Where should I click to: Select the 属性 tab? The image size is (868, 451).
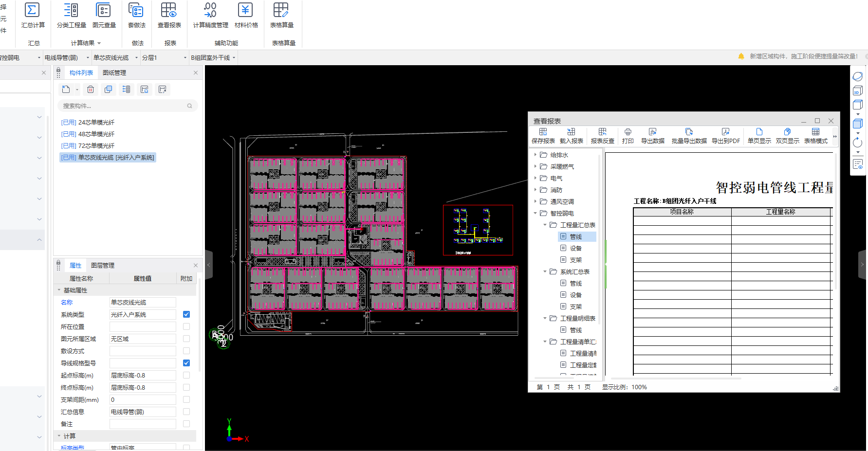click(x=75, y=266)
